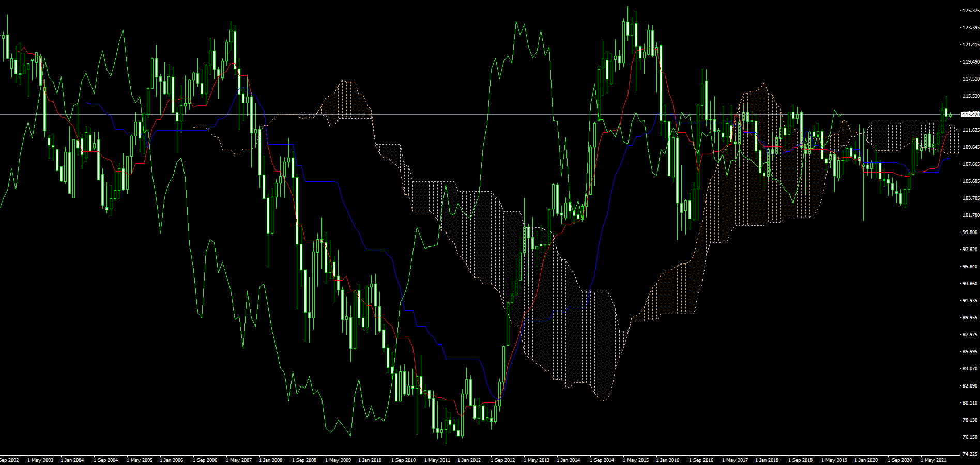Click the 1 May 2003 date label

click(x=40, y=460)
